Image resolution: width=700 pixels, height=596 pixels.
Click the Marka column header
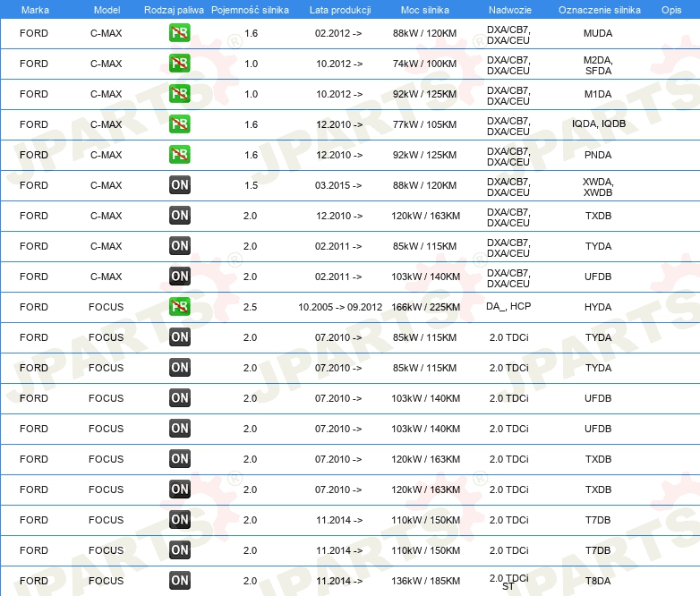(35, 10)
